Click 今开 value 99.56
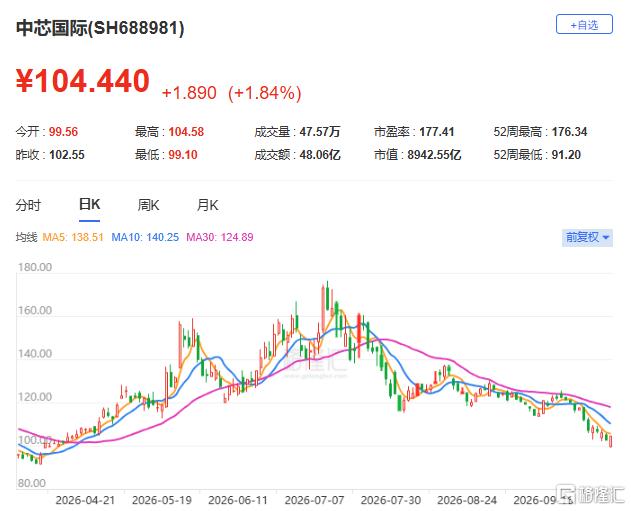This screenshot has width=631, height=511. [x=63, y=132]
